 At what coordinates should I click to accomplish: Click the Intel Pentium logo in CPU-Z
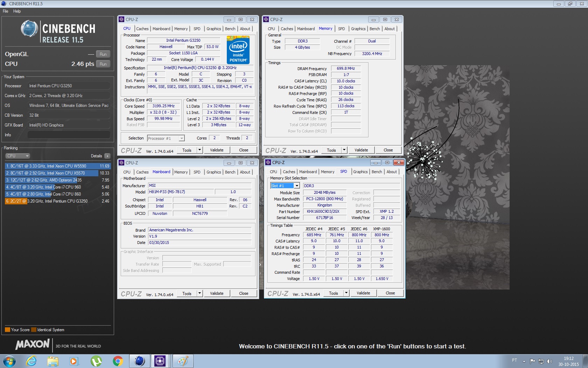pos(238,50)
